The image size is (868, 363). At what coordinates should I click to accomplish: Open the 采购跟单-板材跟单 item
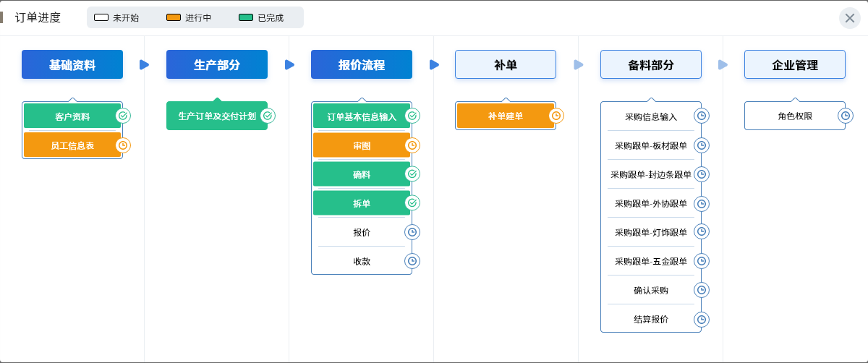tap(651, 145)
